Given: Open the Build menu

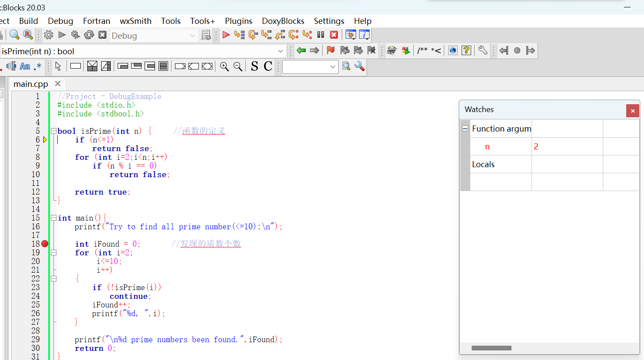Looking at the screenshot, I should click(29, 21).
